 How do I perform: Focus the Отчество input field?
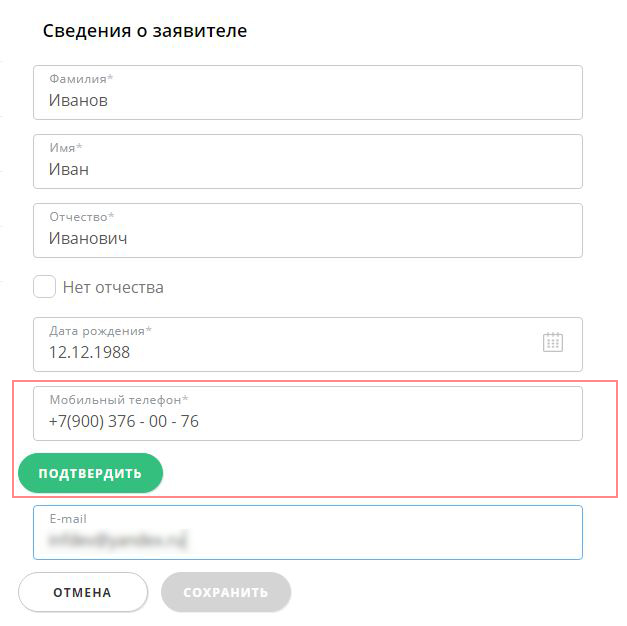(x=308, y=230)
